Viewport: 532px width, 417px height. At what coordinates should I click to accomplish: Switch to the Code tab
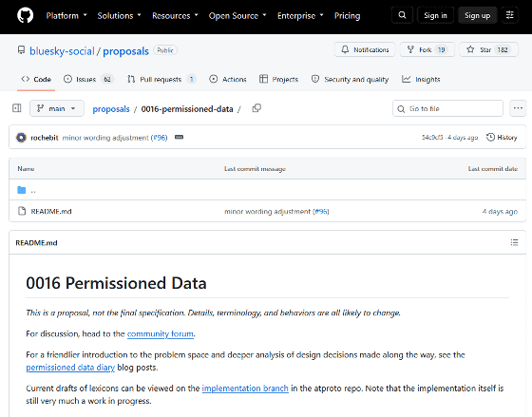[36, 79]
